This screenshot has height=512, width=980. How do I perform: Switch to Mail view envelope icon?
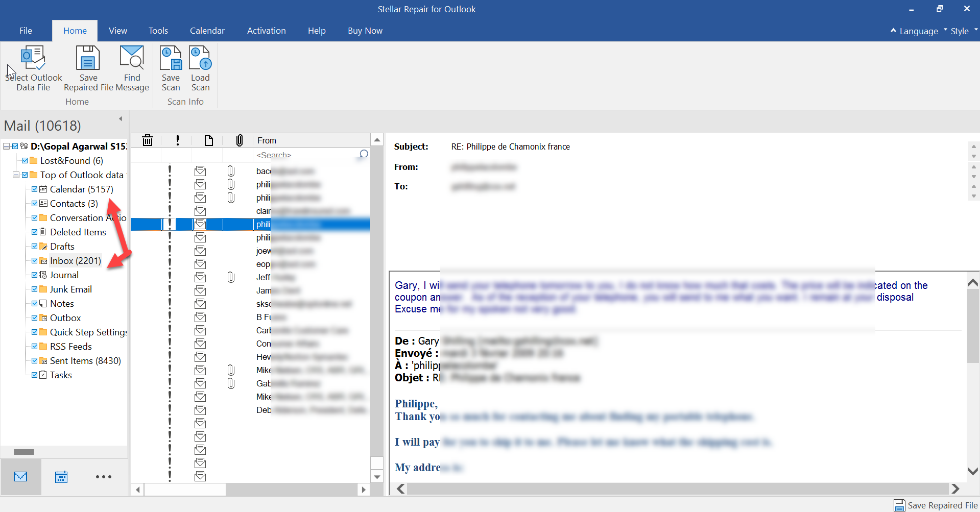21,477
